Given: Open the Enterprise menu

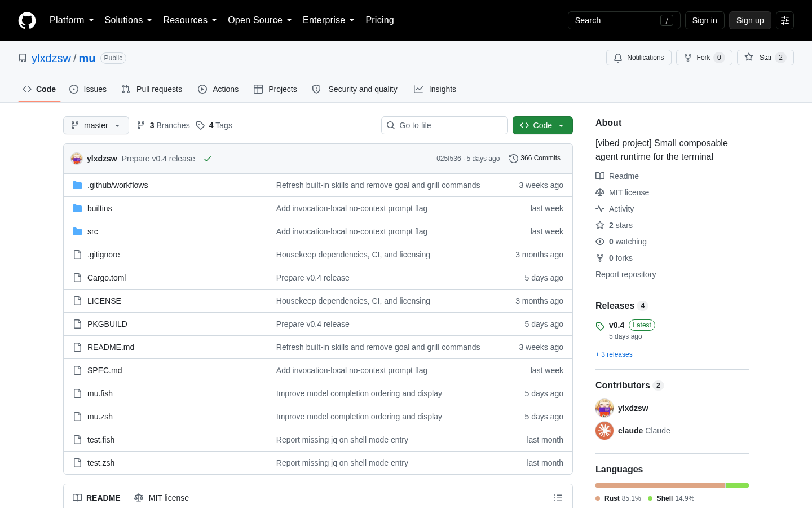Looking at the screenshot, I should point(329,20).
